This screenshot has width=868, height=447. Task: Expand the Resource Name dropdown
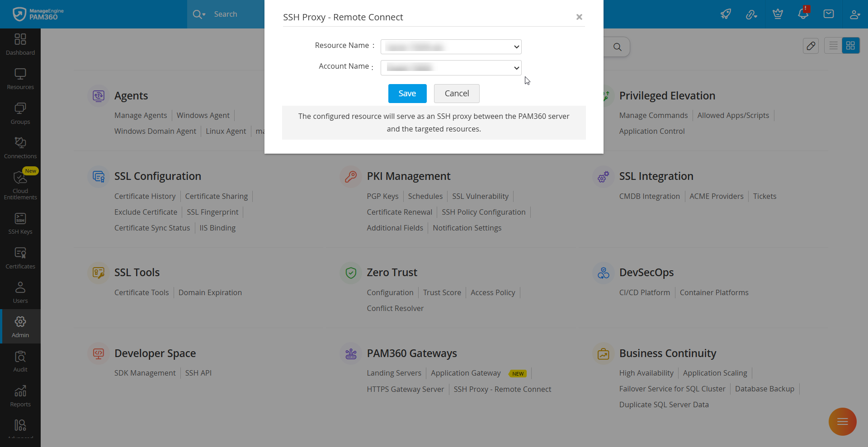click(x=451, y=47)
